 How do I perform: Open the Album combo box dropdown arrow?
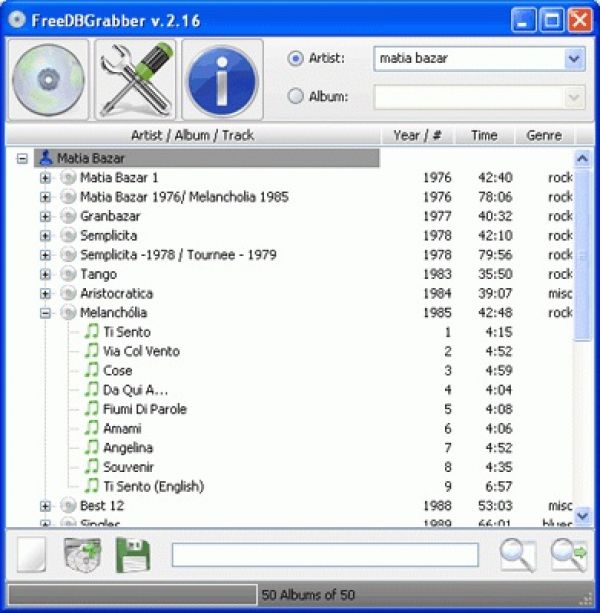pyautogui.click(x=574, y=97)
